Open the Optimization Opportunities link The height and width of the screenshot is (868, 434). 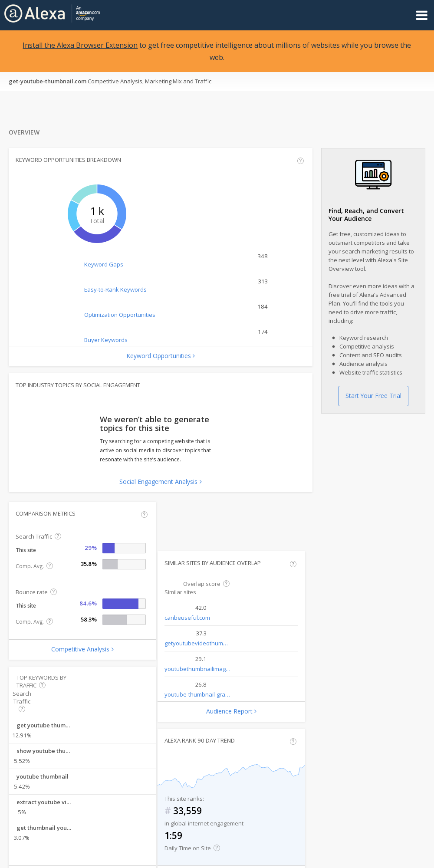[120, 315]
